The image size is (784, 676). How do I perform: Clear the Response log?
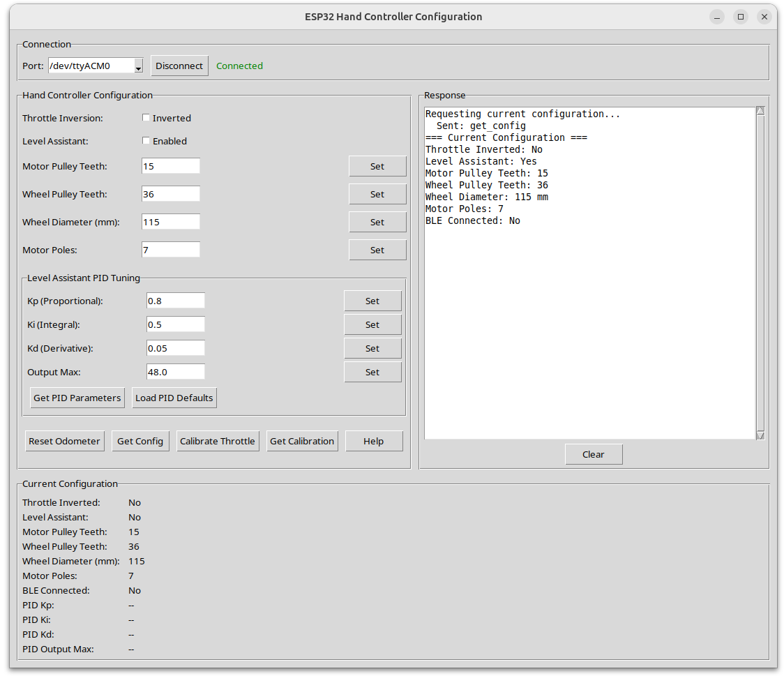click(x=594, y=454)
